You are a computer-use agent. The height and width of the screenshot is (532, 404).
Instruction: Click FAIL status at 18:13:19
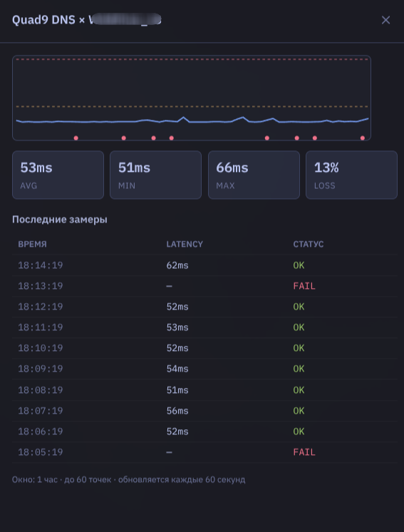304,287
